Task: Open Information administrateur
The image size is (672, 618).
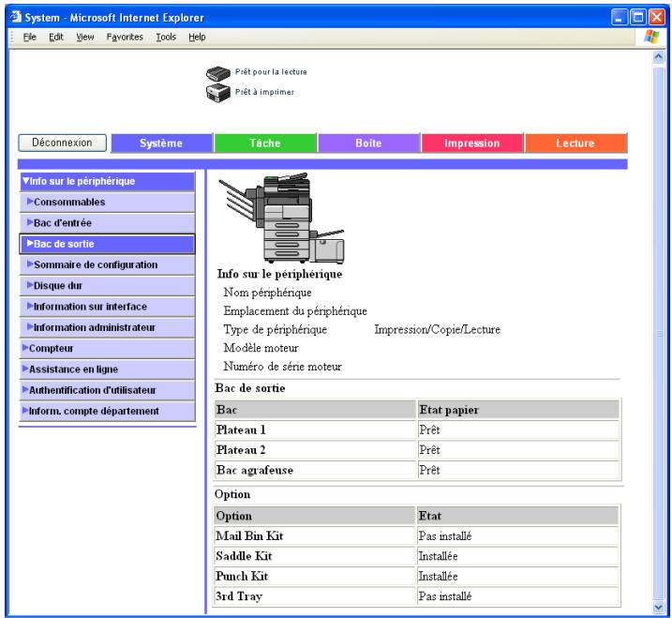Action: 107,327
